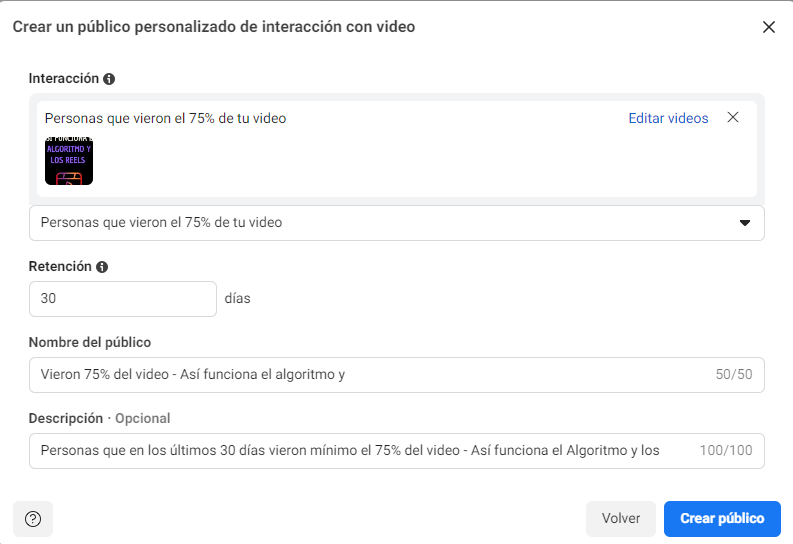The height and width of the screenshot is (544, 793).
Task: Click the info icon beside Retención
Action: pos(102,267)
